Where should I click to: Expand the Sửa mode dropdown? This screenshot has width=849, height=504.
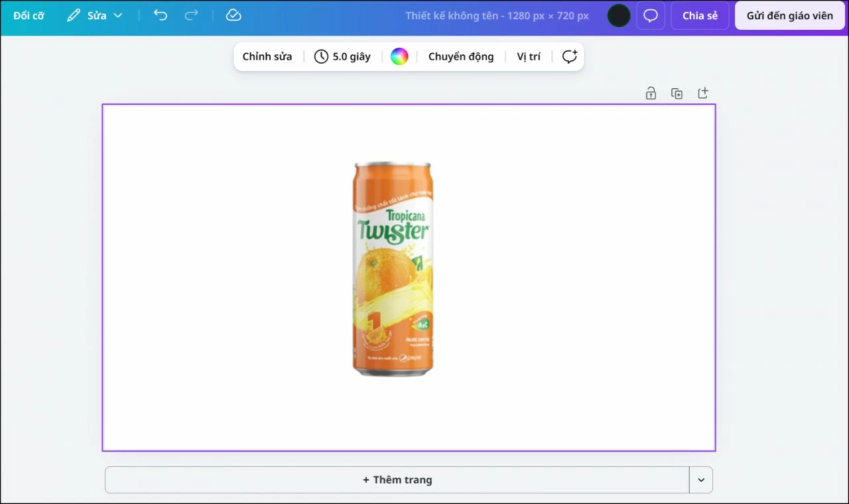tap(118, 15)
